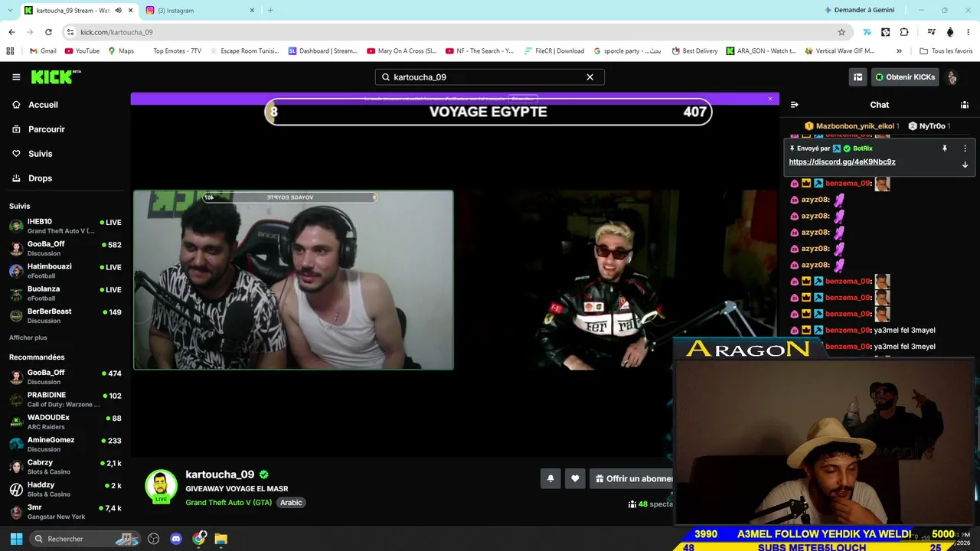Screen dimensions: 980x551
Task: Toggle follow heart for kartoucha_09
Action: (575, 479)
